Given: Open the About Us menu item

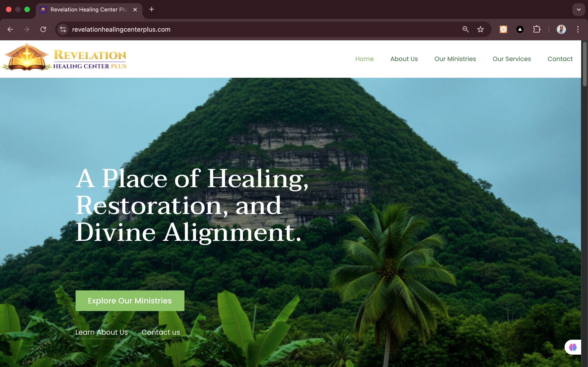Looking at the screenshot, I should point(404,59).
